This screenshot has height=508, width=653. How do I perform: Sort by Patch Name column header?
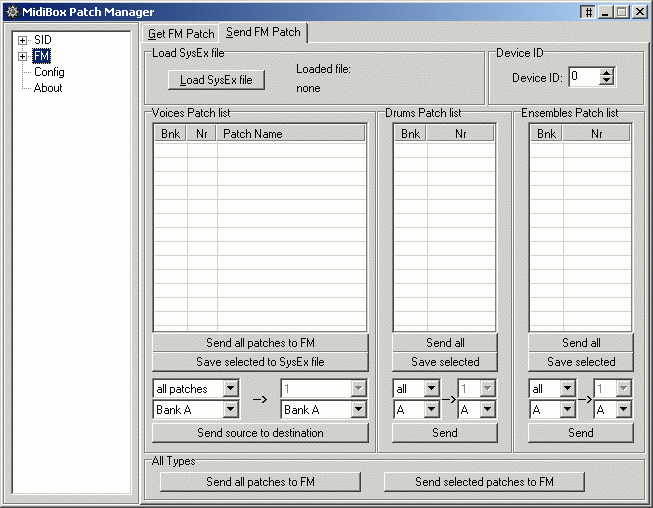[291, 134]
